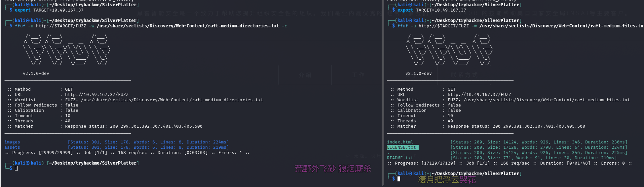Click the pink lyric overlay text
Image resolution: width=644 pixels, height=187 pixels.
coord(333,169)
